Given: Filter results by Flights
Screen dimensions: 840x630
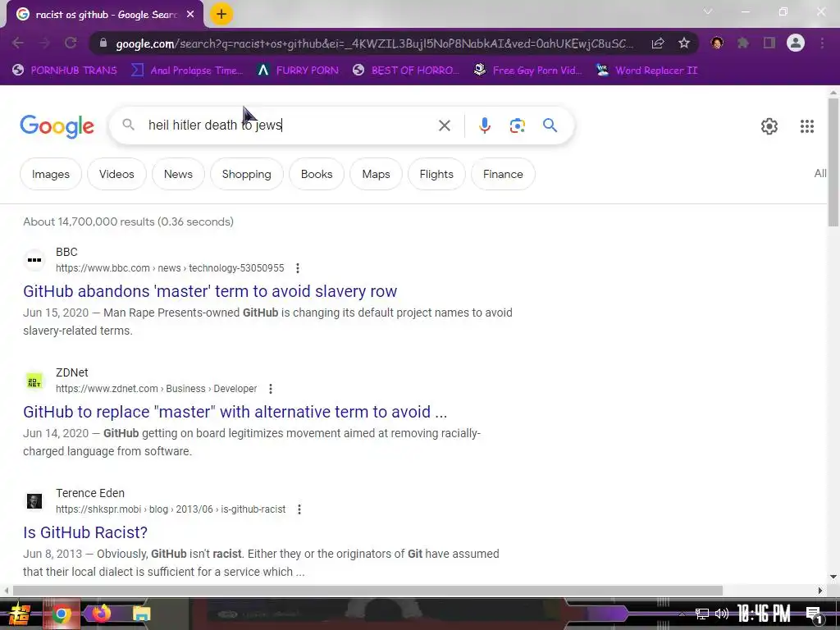Looking at the screenshot, I should 436,174.
